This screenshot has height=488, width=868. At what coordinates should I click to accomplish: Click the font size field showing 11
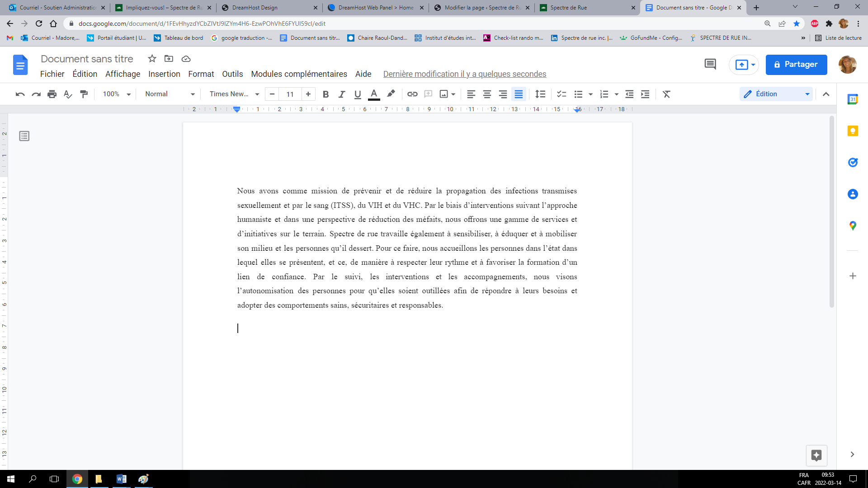290,94
